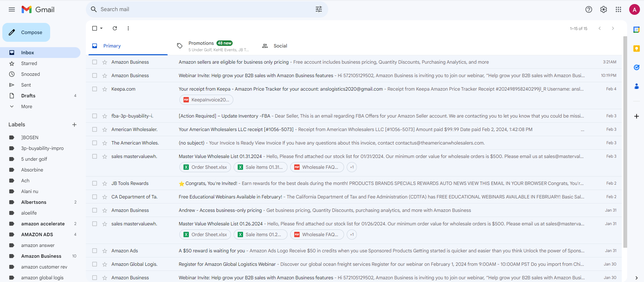Go to previous page of emails
The width and height of the screenshot is (644, 282).
tap(600, 28)
